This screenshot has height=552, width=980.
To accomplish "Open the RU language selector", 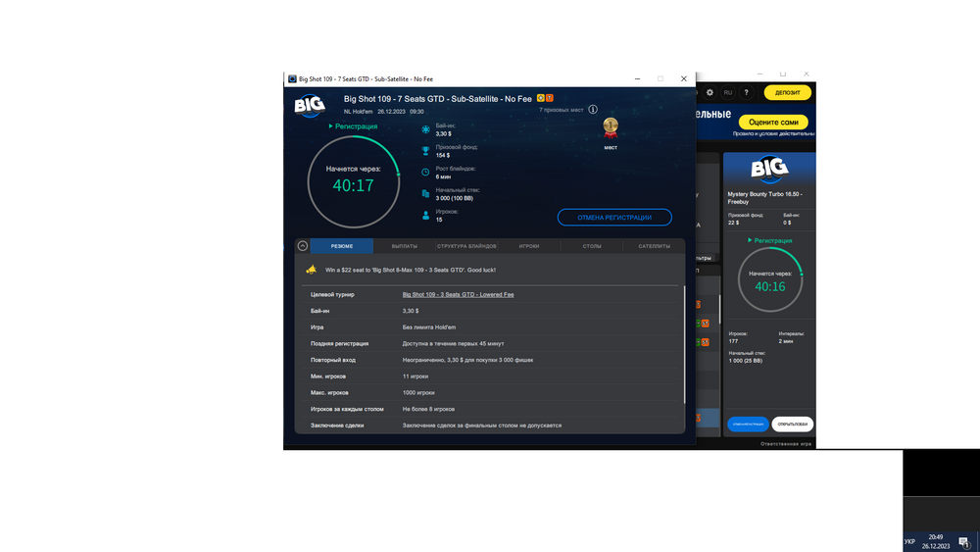I will pos(727,92).
